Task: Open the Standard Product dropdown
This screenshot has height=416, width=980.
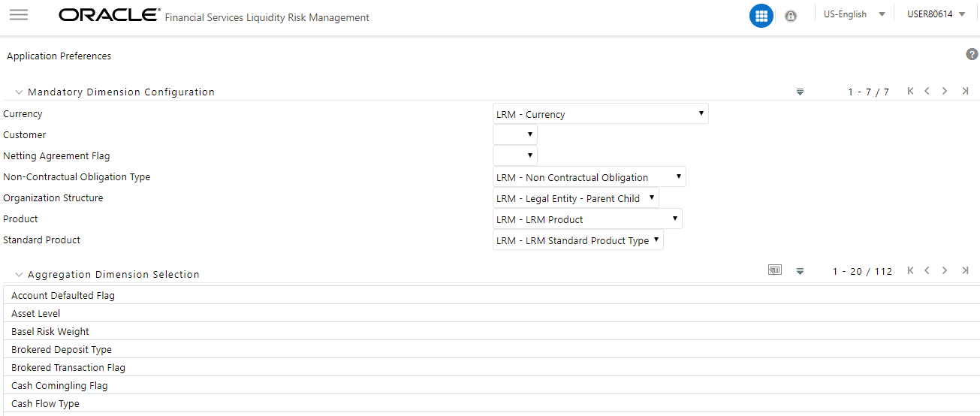Action: (x=578, y=240)
